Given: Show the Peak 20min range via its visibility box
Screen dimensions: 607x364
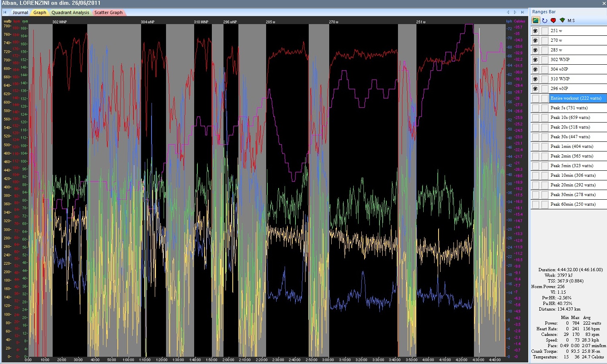Looking at the screenshot, I should (535, 185).
